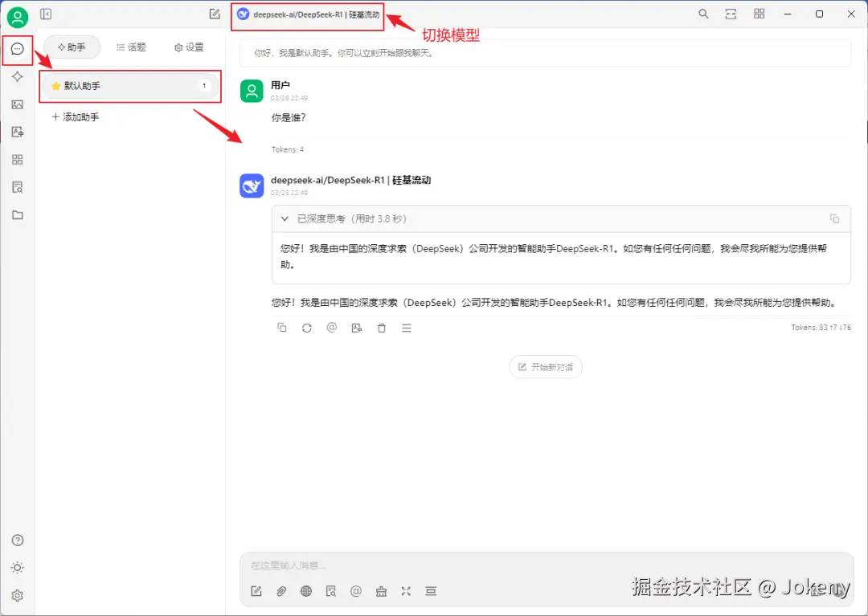Viewport: 868px width, 616px height.
Task: Switch to the 助手 tab
Action: (72, 47)
